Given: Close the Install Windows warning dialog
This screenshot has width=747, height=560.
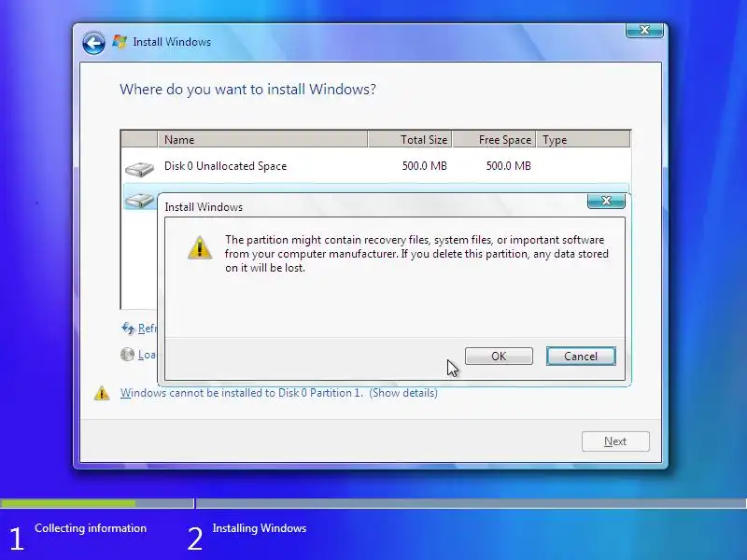Looking at the screenshot, I should click(606, 201).
